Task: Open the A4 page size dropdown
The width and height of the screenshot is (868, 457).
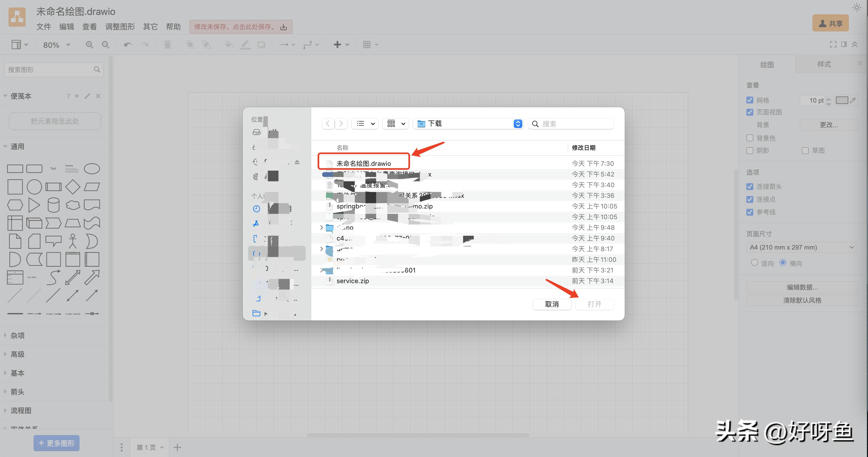Action: [802, 247]
